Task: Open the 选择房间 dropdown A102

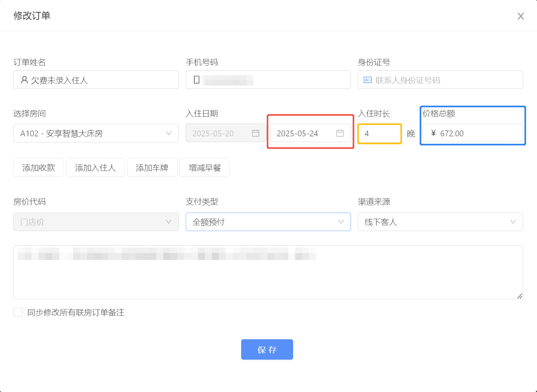Action: [96, 133]
